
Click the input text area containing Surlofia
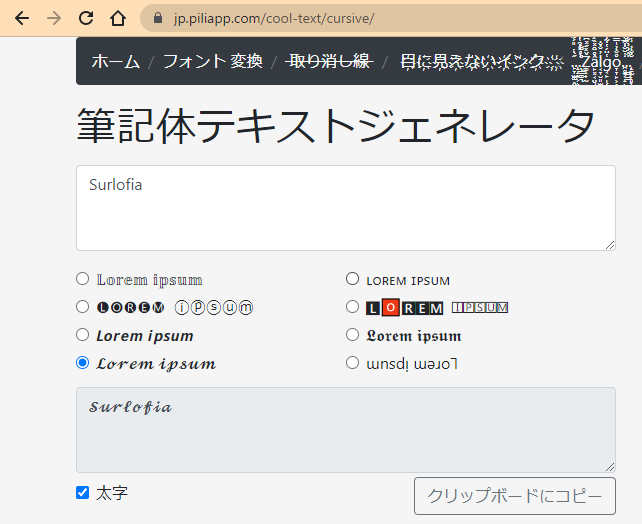(346, 208)
